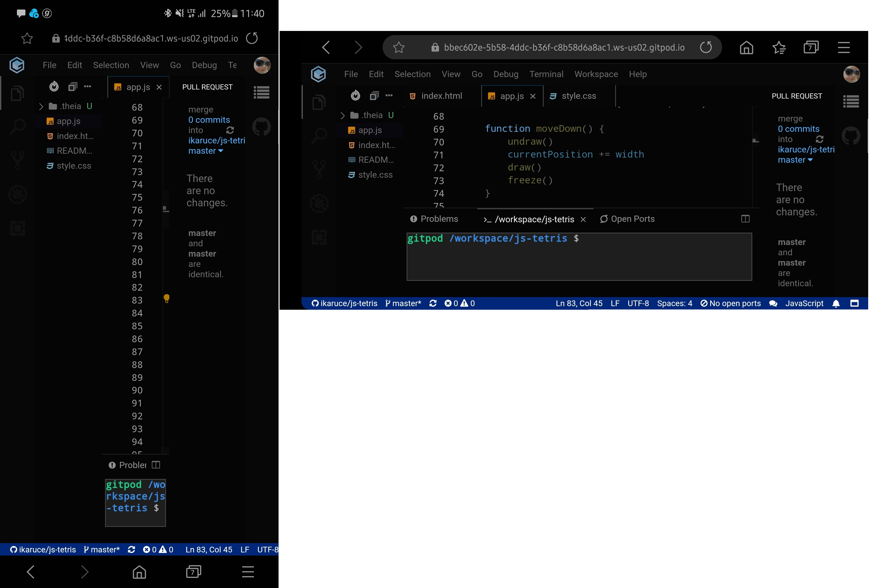Click the Problems tab in landscape bottom panel
The image size is (870, 588).
pyautogui.click(x=434, y=219)
